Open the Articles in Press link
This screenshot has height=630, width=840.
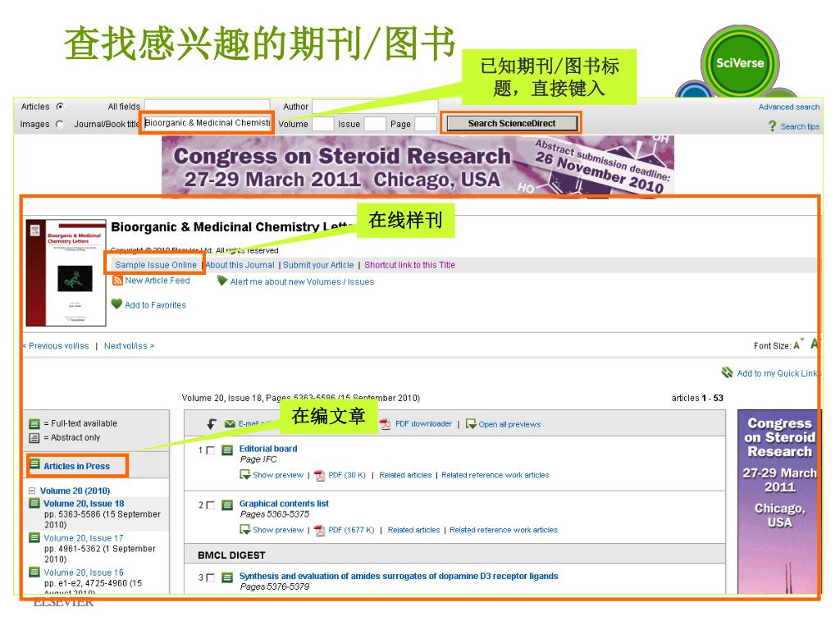(x=76, y=466)
